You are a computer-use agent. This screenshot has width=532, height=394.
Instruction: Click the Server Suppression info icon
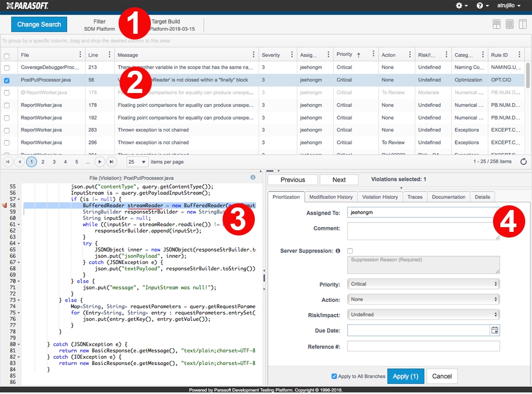point(338,251)
